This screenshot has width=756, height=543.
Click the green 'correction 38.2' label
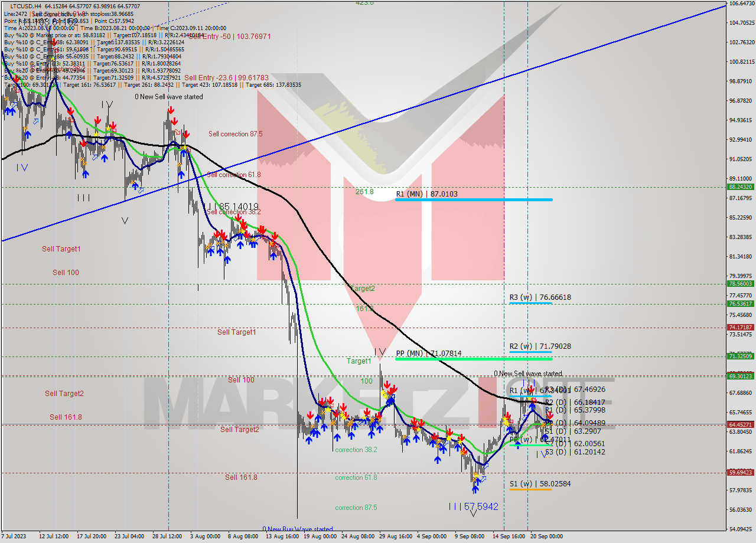pyautogui.click(x=356, y=450)
